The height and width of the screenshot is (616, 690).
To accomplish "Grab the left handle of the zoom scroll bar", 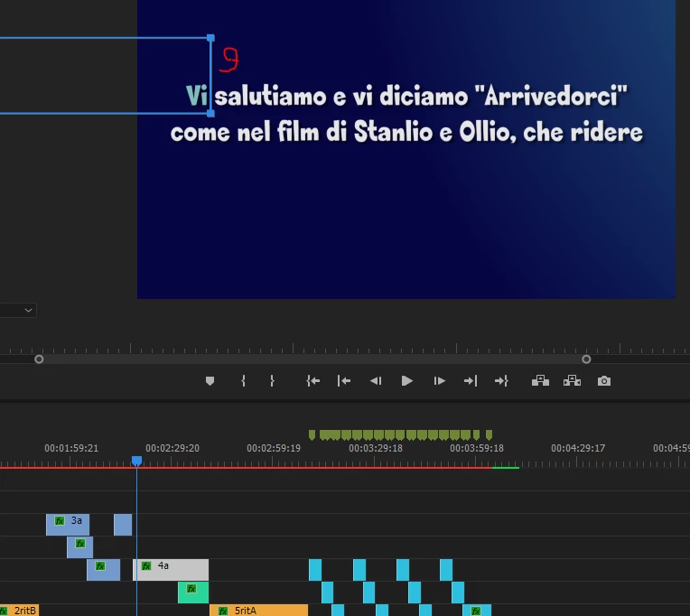I will [x=39, y=359].
